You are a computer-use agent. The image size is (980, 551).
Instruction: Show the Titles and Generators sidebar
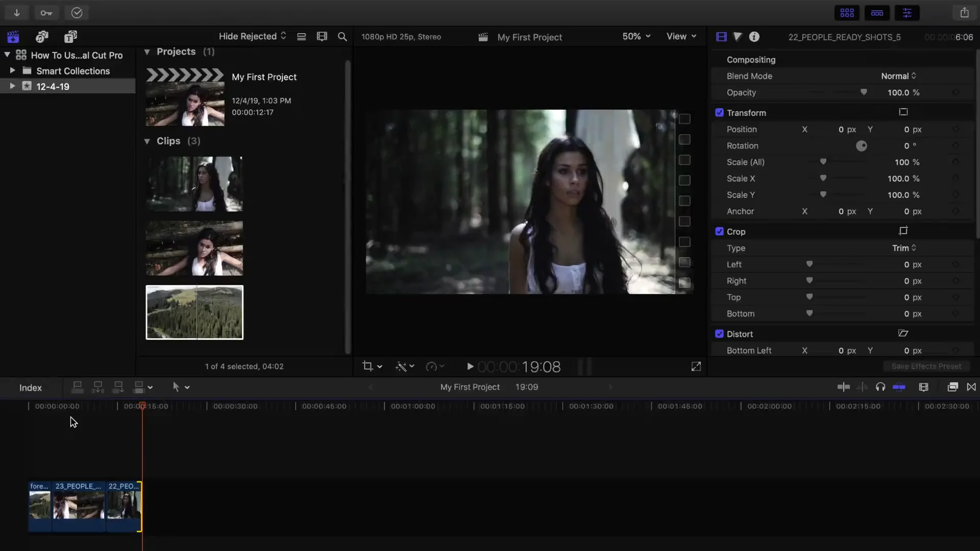[x=70, y=37]
